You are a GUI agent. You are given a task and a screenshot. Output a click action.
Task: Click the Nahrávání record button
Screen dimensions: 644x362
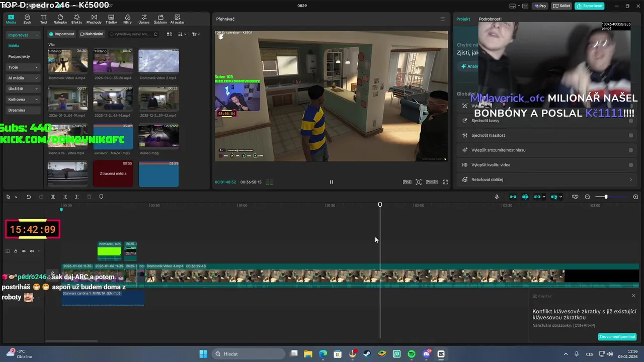point(92,34)
